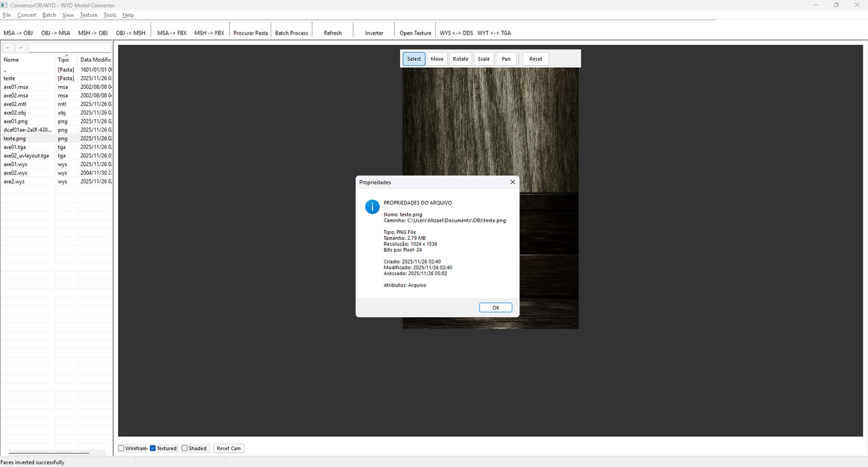Click the Inverter toolbar button

374,33
